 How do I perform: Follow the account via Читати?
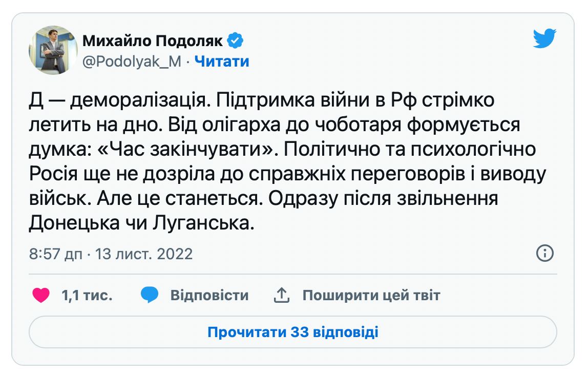pyautogui.click(x=222, y=61)
